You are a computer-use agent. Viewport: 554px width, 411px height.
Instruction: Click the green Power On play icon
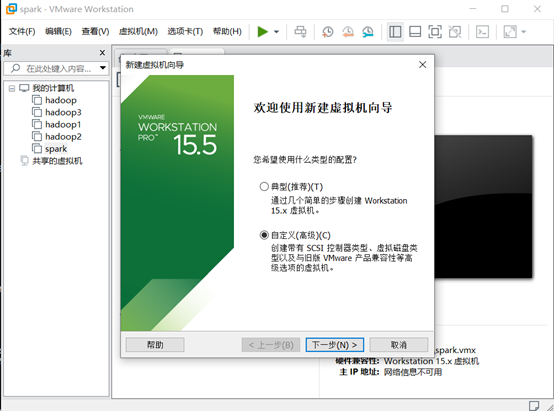263,32
